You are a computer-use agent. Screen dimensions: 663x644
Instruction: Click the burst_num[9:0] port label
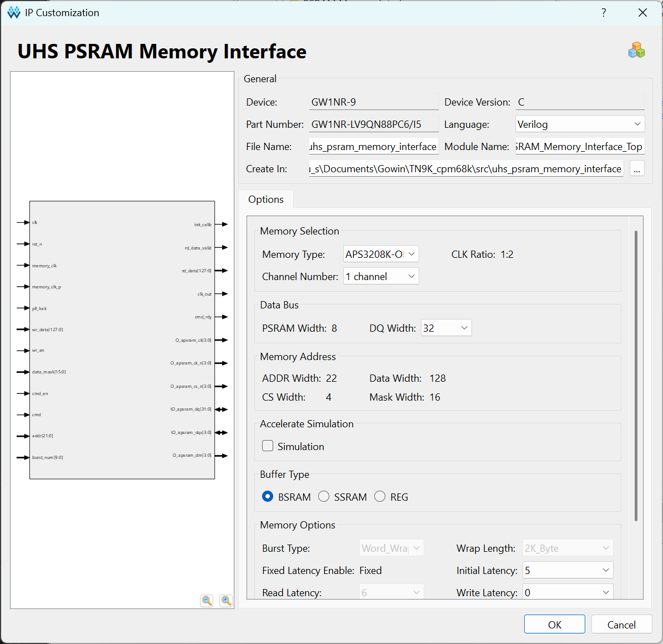(x=47, y=457)
